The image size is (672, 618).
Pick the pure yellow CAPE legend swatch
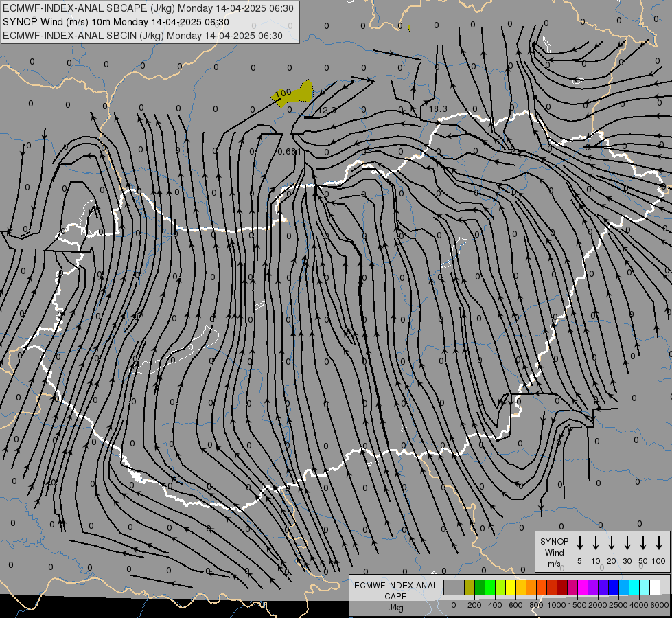[x=511, y=588]
